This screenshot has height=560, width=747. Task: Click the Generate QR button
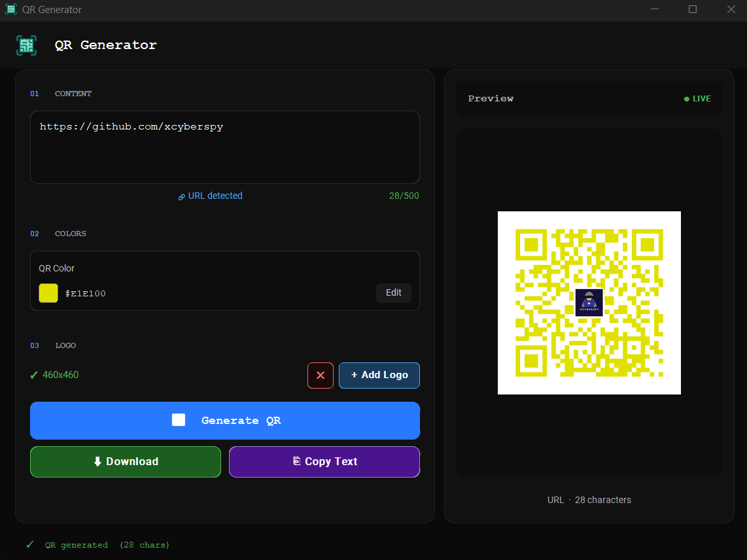(x=225, y=421)
